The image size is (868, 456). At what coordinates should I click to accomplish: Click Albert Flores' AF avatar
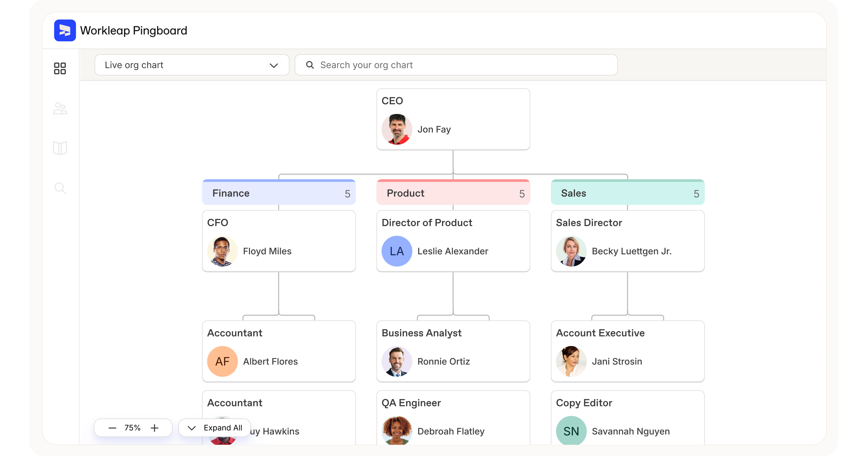pyautogui.click(x=222, y=361)
